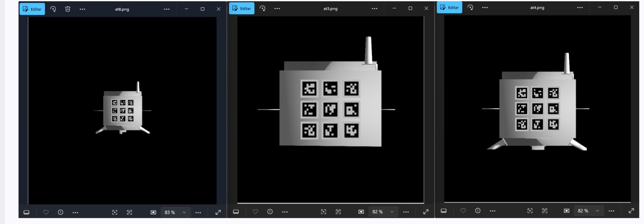Click Editar button for at3.png

point(242,8)
